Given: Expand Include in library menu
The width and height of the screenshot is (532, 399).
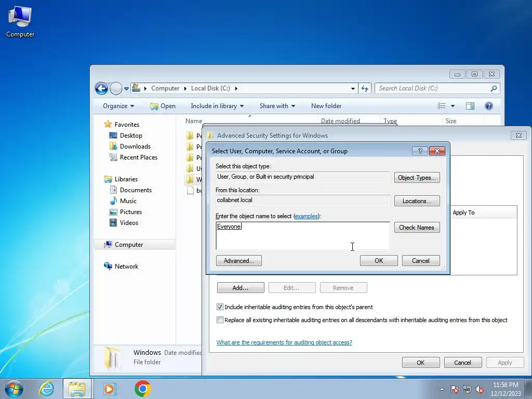Looking at the screenshot, I should click(217, 106).
